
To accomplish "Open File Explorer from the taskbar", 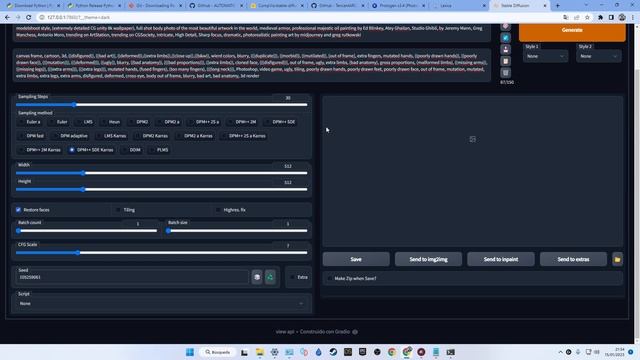I will click(x=260, y=352).
